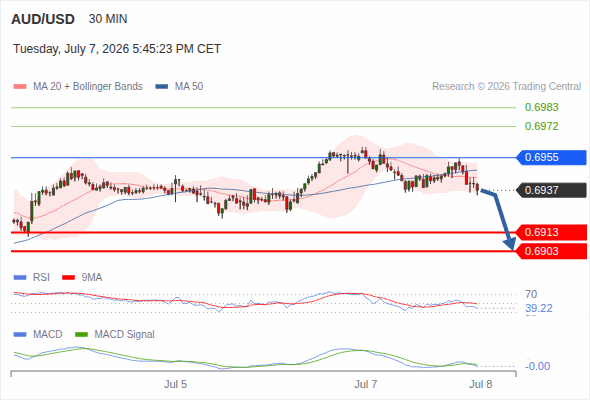Click the 0.6913 red support tag
The height and width of the screenshot is (400, 590).
(550, 232)
